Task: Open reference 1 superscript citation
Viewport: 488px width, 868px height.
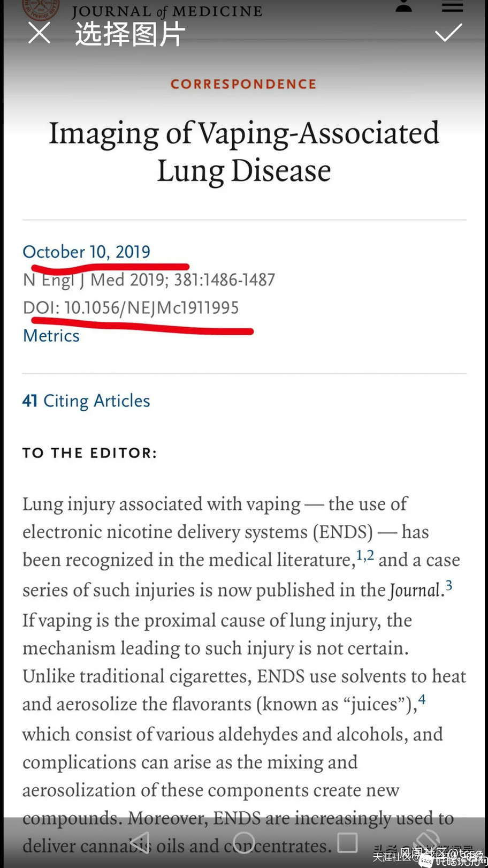Action: pyautogui.click(x=360, y=555)
